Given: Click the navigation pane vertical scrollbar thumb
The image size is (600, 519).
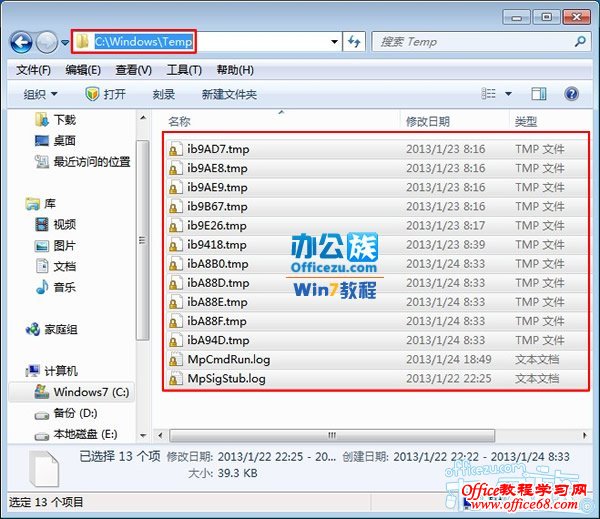Looking at the screenshot, I should pyautogui.click(x=143, y=240).
